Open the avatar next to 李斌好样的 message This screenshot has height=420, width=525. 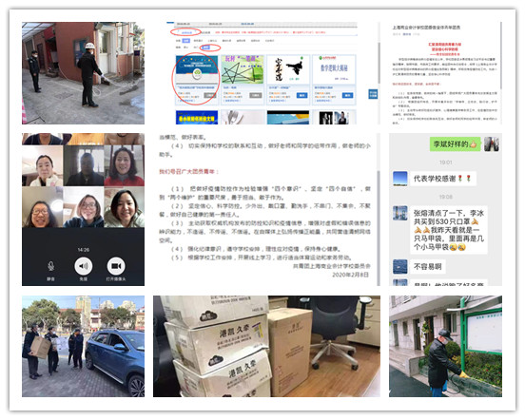click(491, 143)
